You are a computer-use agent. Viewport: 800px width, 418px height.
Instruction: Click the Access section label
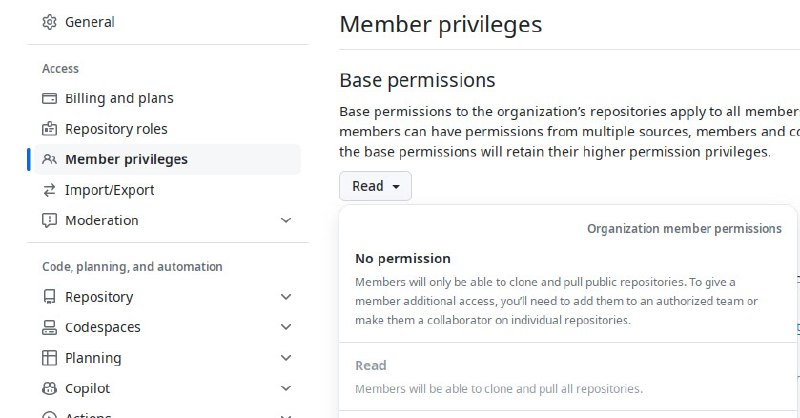(x=60, y=68)
